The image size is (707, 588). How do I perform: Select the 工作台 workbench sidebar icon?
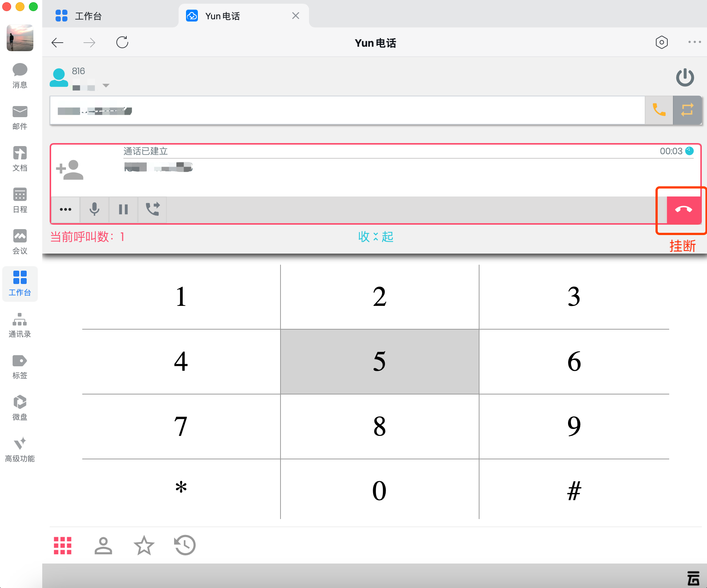pyautogui.click(x=20, y=284)
